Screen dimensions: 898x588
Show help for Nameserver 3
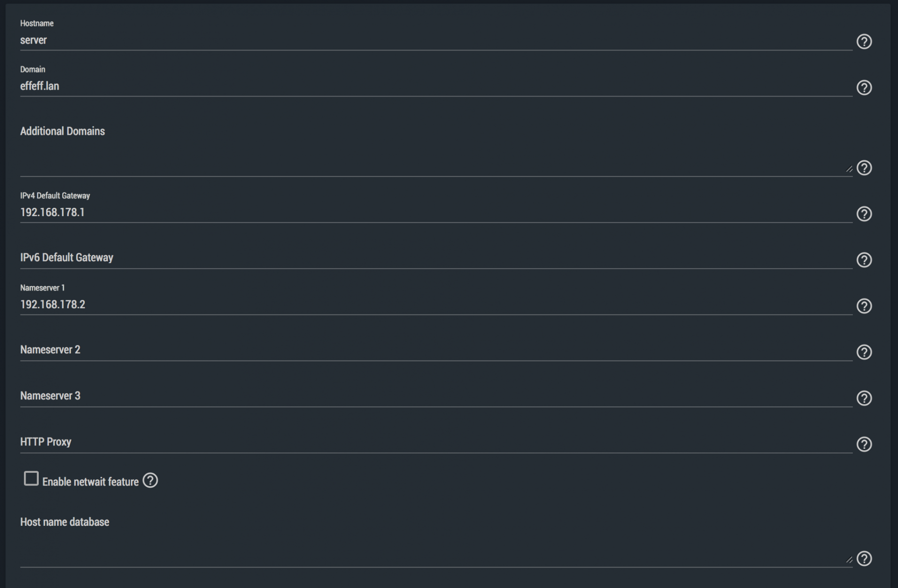click(864, 398)
